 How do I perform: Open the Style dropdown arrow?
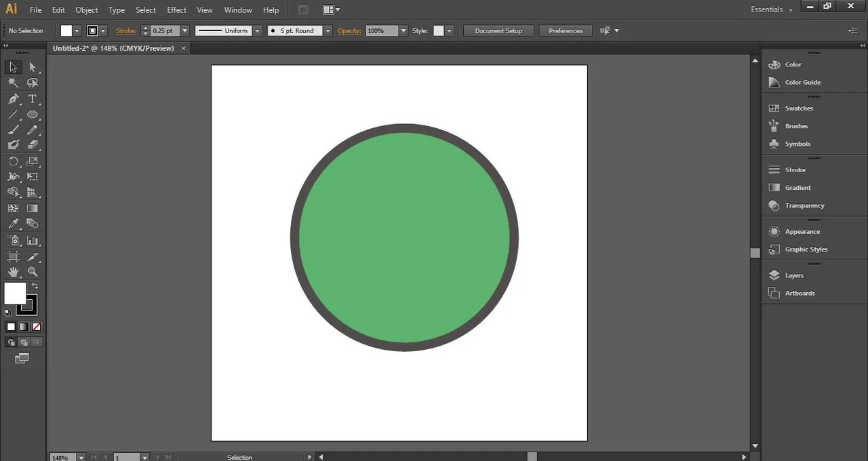(449, 31)
